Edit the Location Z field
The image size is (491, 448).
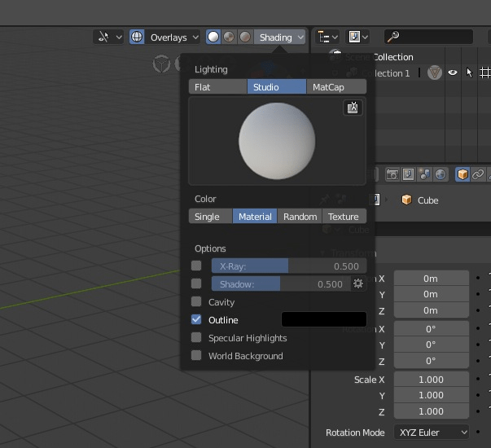pyautogui.click(x=432, y=310)
